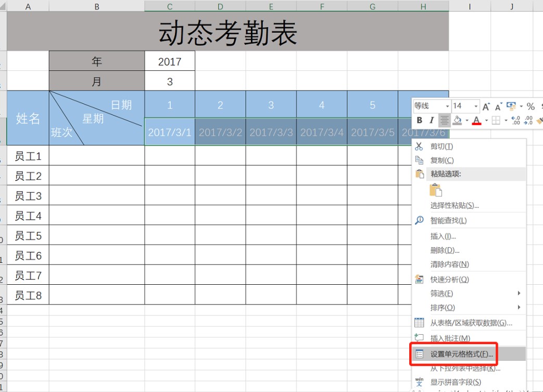Click the year cell 2017
Image resolution: width=543 pixels, height=392 pixels.
tap(170, 61)
